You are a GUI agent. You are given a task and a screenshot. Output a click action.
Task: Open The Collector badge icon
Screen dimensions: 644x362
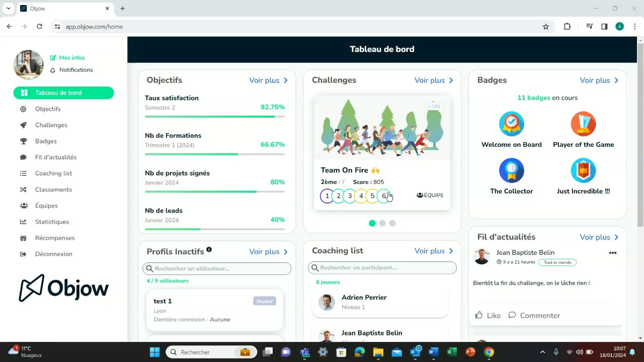point(511,170)
